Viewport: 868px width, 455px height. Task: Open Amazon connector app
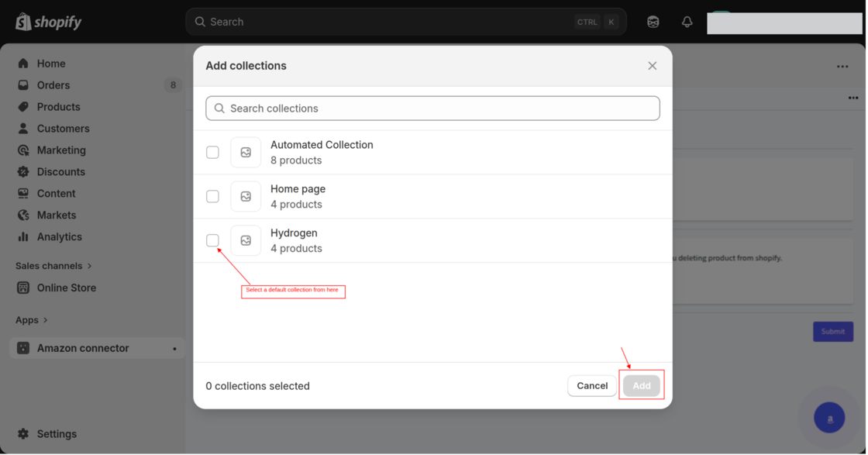(83, 348)
